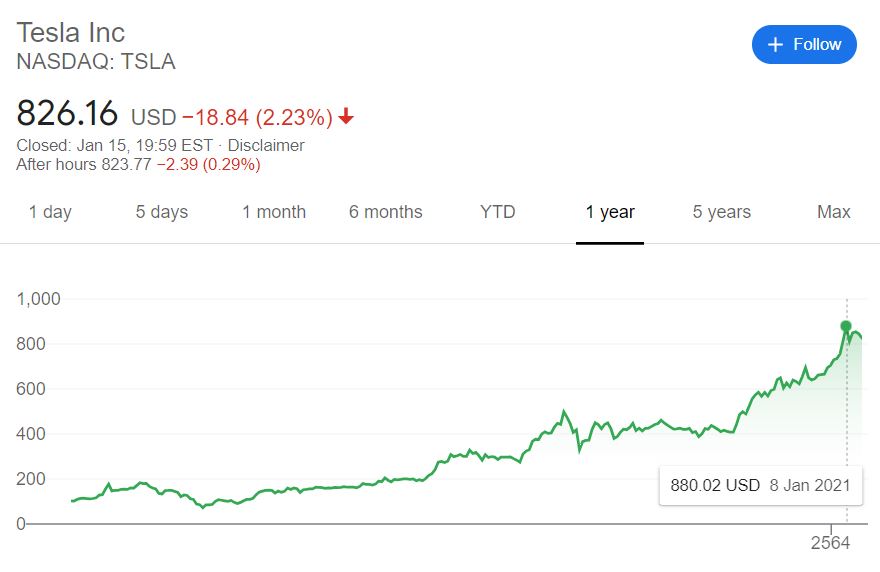Select the 5 days range tab
The width and height of the screenshot is (880, 572).
tap(162, 212)
